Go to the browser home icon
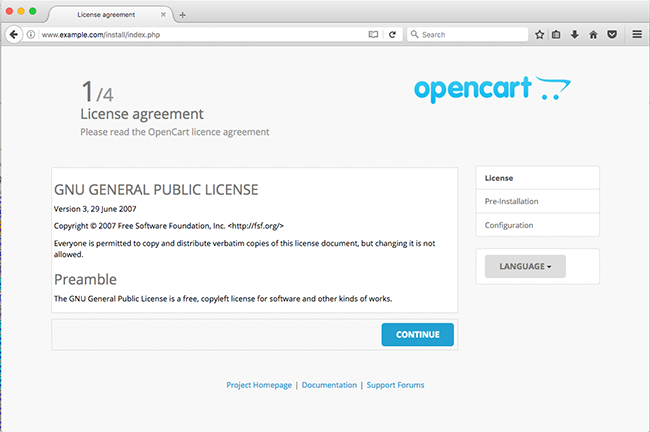Viewport: 650px width, 432px height. pyautogui.click(x=593, y=34)
